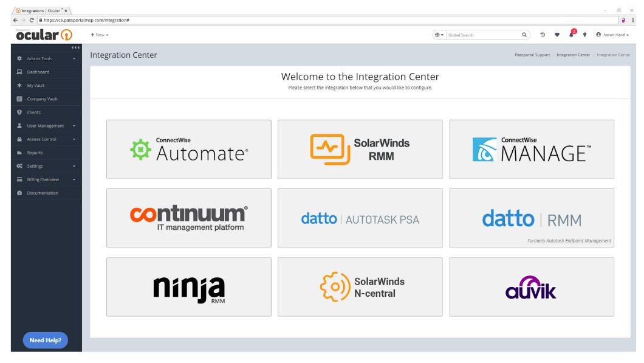644x363 pixels.
Task: Click the search magnifier icon in Global Search
Action: tap(524, 35)
